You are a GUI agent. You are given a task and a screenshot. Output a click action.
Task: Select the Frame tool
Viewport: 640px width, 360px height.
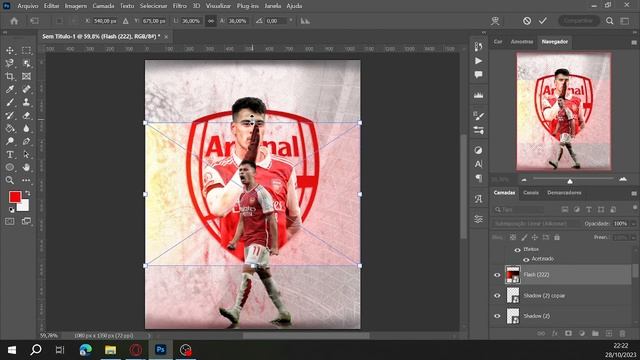click(x=26, y=76)
